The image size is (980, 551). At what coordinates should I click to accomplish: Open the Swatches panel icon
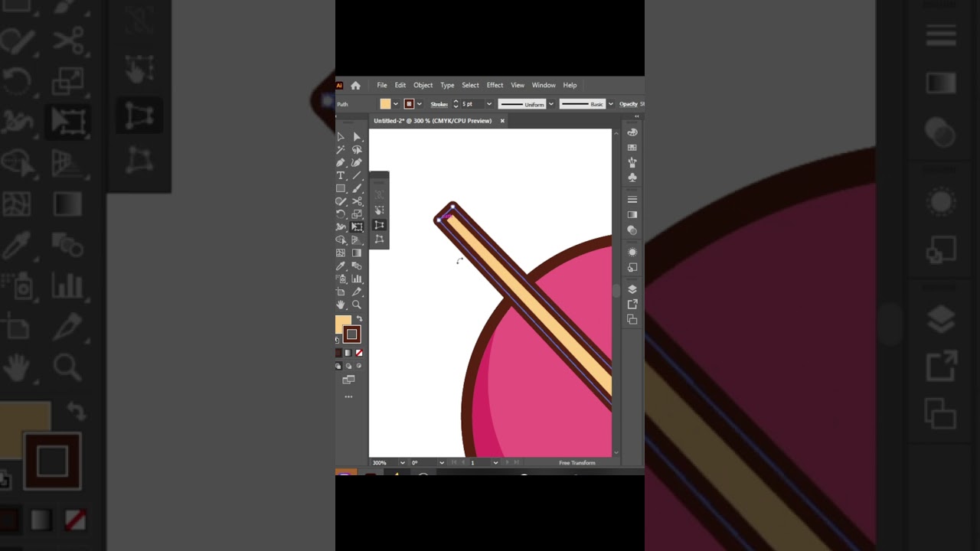(x=632, y=147)
